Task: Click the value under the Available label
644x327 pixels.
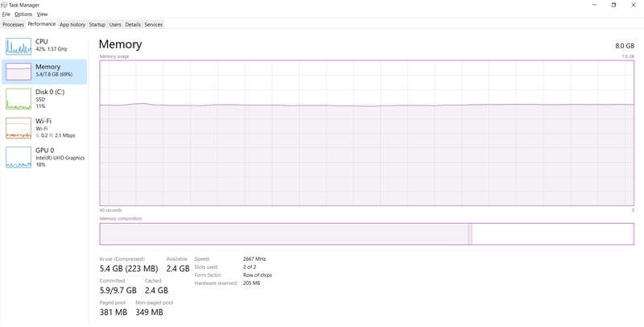Action: pyautogui.click(x=178, y=269)
